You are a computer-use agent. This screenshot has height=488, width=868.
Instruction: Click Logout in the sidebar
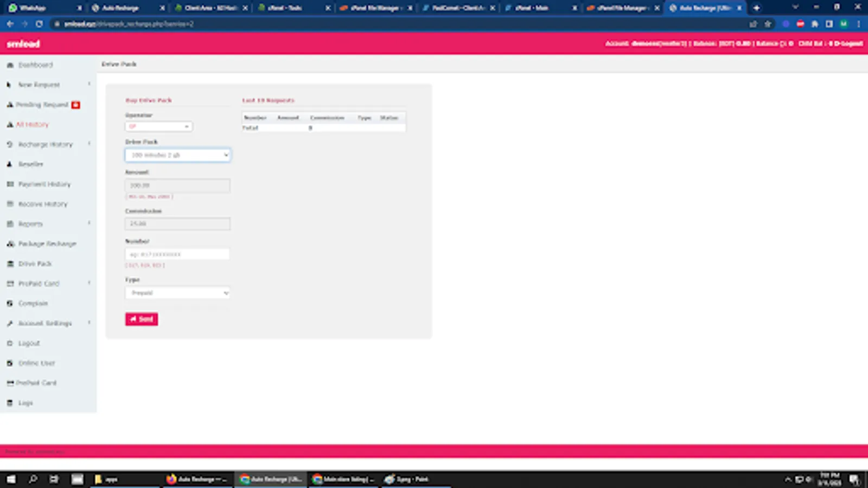click(x=29, y=343)
